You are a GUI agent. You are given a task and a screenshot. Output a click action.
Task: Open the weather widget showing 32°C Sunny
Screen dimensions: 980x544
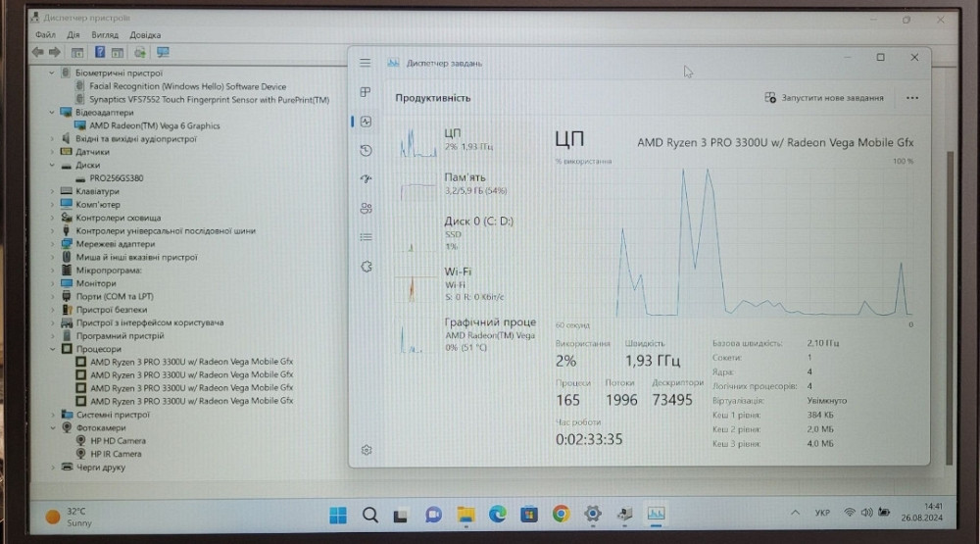(70, 518)
